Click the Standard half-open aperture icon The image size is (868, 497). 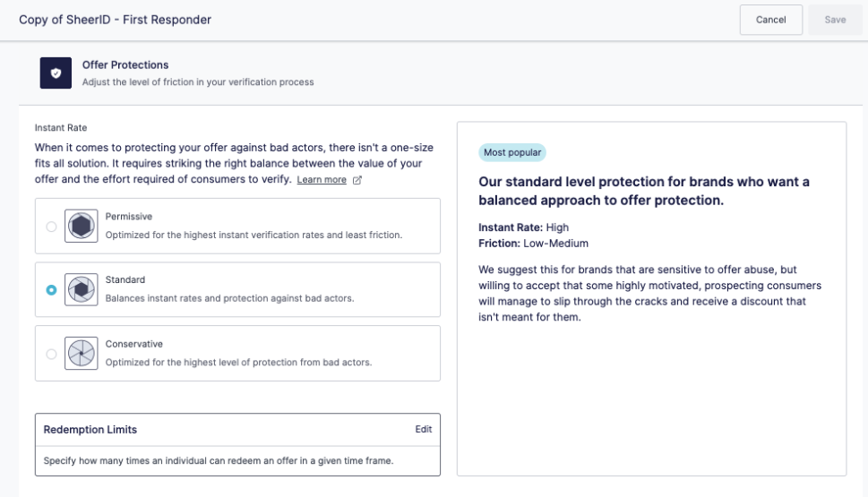(81, 289)
